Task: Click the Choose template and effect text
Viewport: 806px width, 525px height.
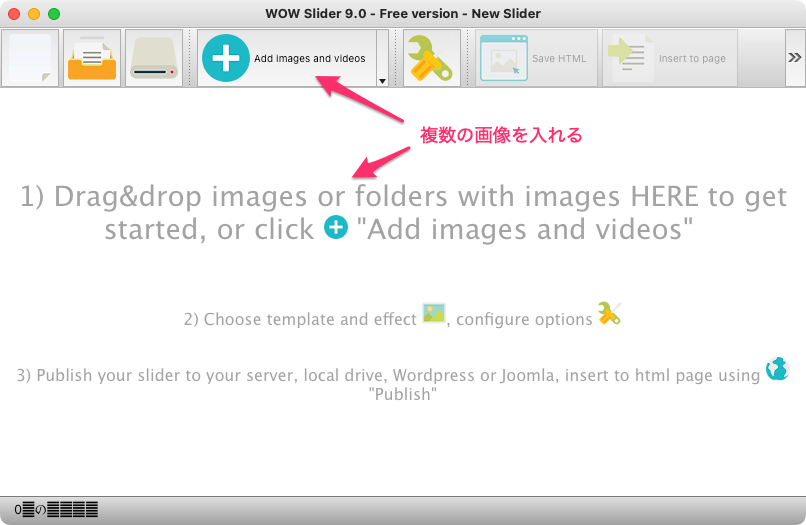Action: (x=299, y=320)
